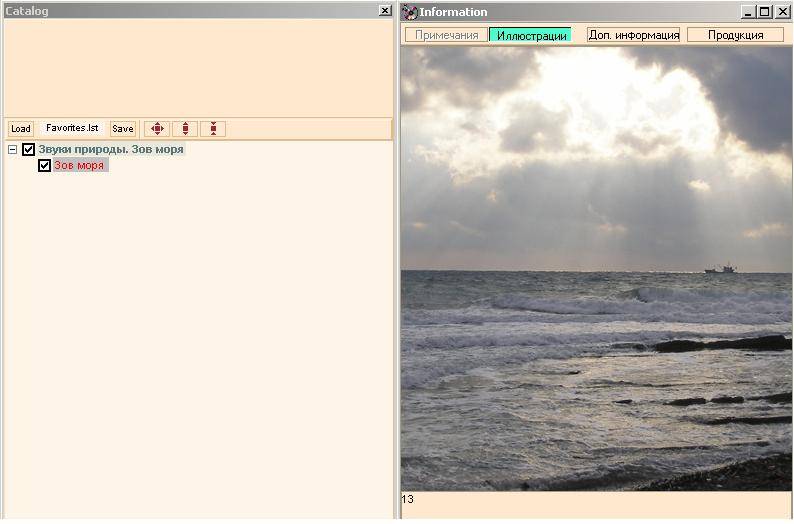Uncheck the Зов моря child checkbox

click(x=45, y=166)
